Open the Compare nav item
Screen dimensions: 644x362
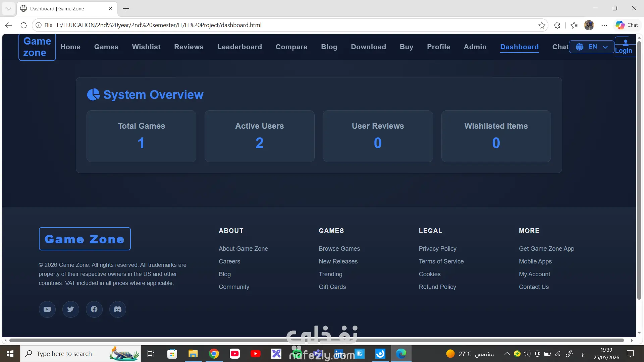[291, 47]
